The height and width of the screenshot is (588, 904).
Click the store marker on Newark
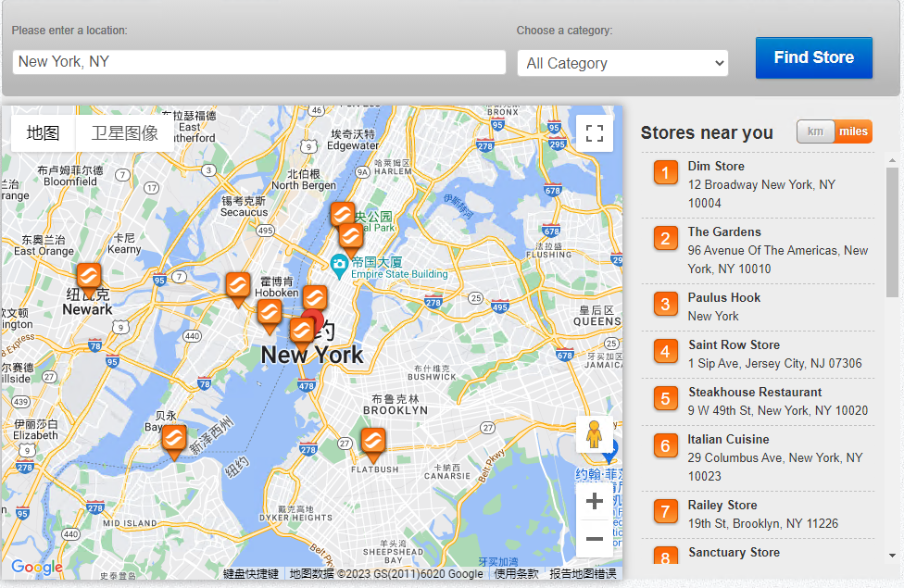pyautogui.click(x=89, y=278)
